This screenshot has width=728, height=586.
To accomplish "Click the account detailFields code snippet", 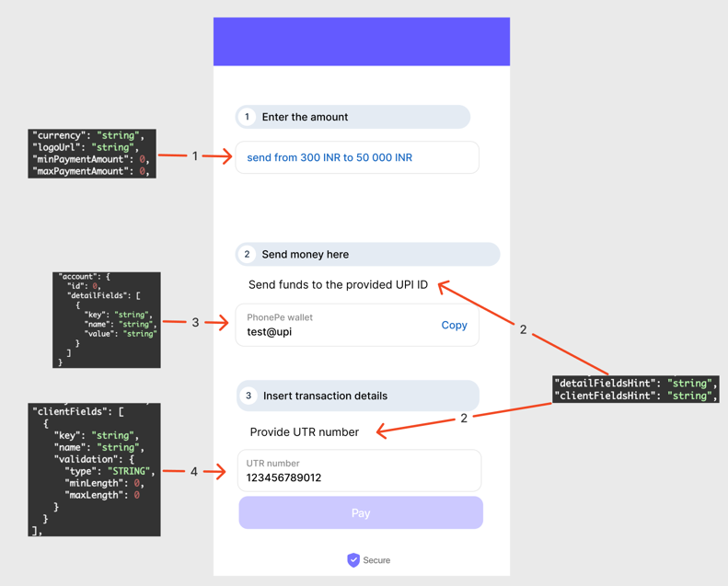I will click(107, 319).
